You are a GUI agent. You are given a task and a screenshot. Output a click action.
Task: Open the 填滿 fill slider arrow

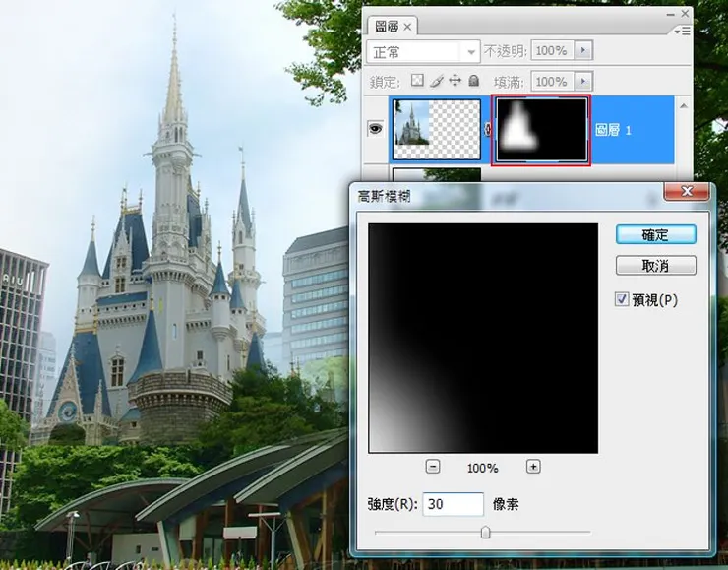coord(583,81)
